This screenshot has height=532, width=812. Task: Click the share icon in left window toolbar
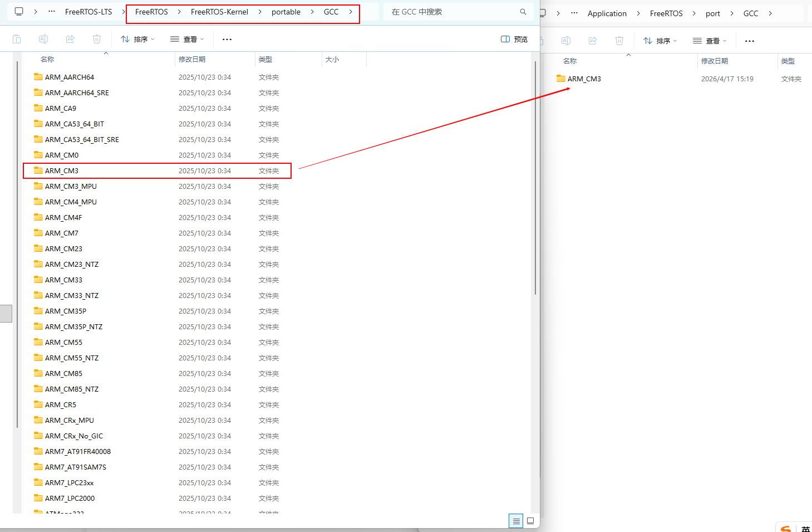(70, 39)
